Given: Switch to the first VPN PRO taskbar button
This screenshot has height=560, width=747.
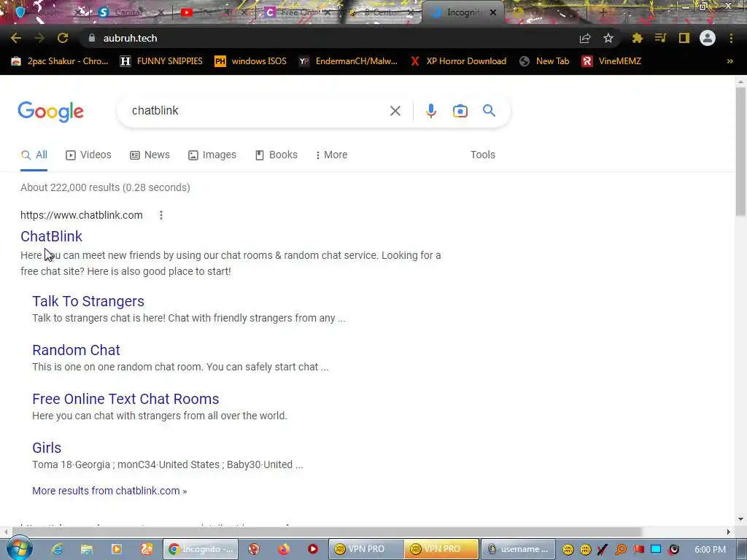Looking at the screenshot, I should tap(365, 549).
